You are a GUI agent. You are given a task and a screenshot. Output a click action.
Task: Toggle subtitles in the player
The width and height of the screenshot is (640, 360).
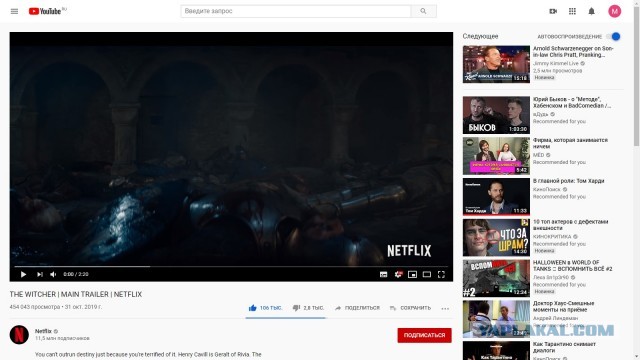pos(383,274)
